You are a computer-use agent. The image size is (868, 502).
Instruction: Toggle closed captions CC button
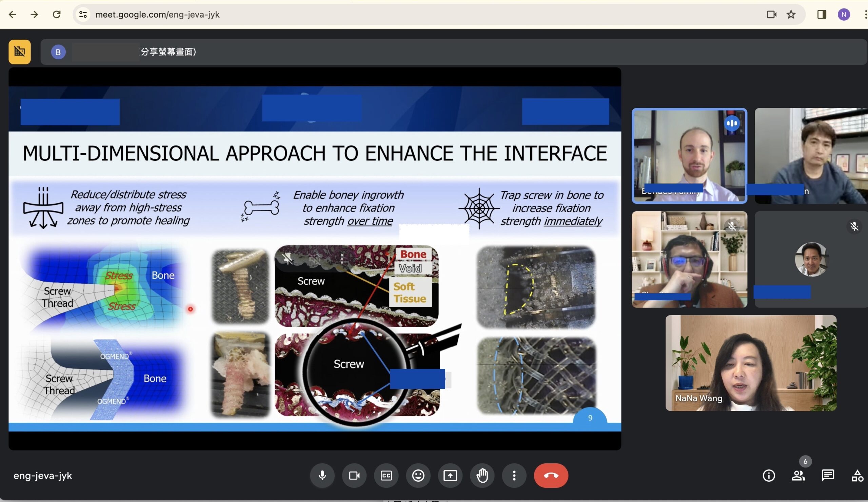click(x=386, y=476)
